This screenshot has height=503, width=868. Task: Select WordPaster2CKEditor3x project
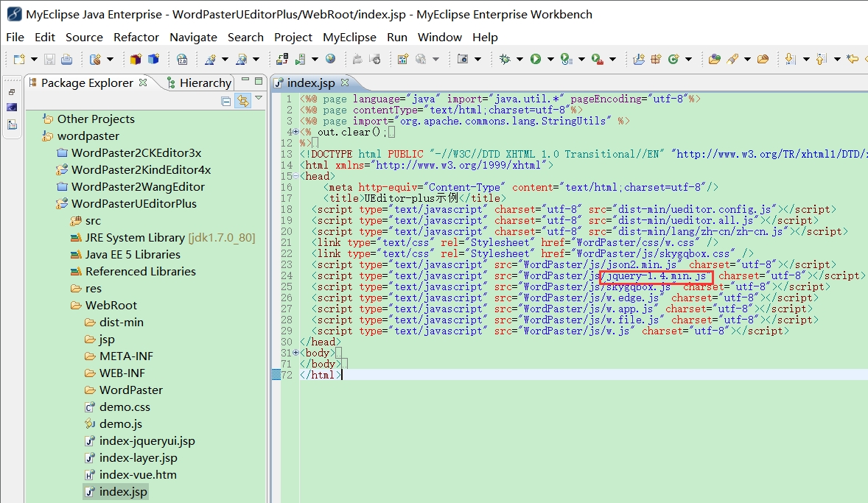click(x=136, y=152)
